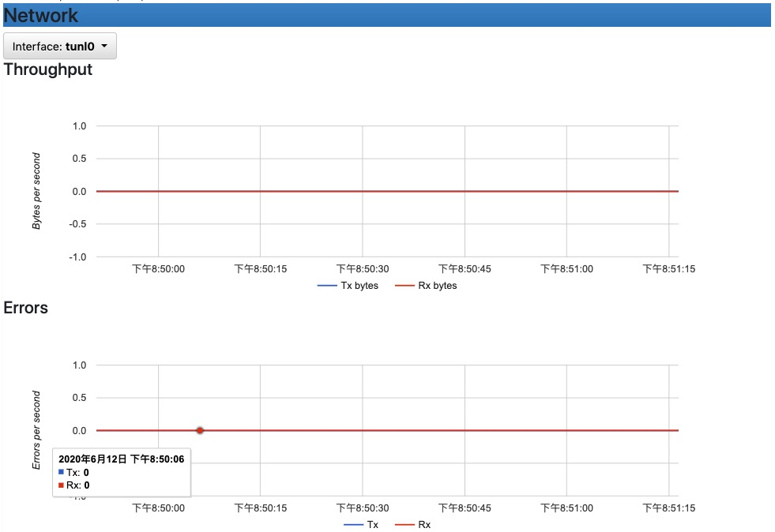Click the 下午8:50:45 label under Throughput chart
The image size is (775, 532).
pyautogui.click(x=465, y=269)
